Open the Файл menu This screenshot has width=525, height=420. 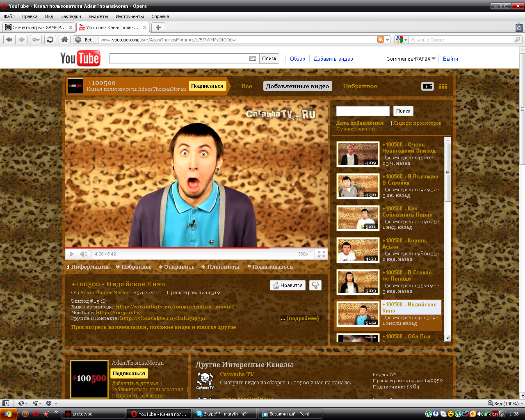(x=9, y=16)
